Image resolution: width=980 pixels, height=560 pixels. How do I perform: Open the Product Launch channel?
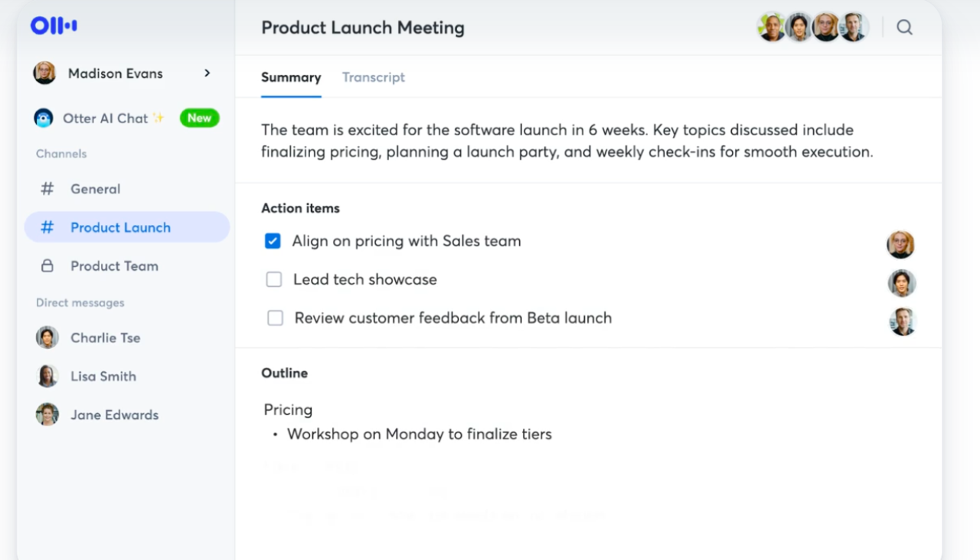[x=120, y=227]
